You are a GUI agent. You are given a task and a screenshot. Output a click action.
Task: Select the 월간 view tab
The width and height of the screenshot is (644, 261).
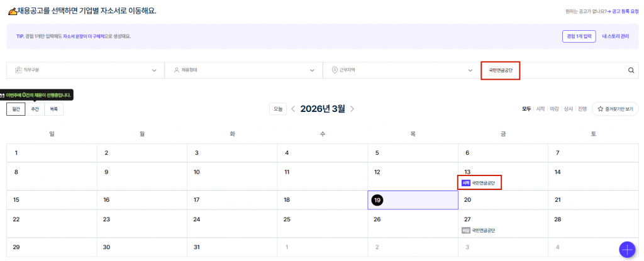tap(16, 109)
